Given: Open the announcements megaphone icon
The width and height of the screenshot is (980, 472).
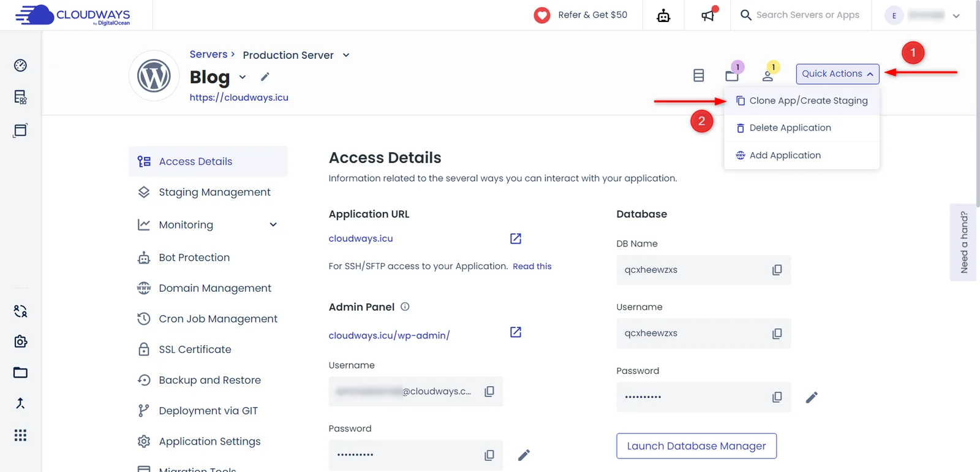Looking at the screenshot, I should [x=708, y=15].
